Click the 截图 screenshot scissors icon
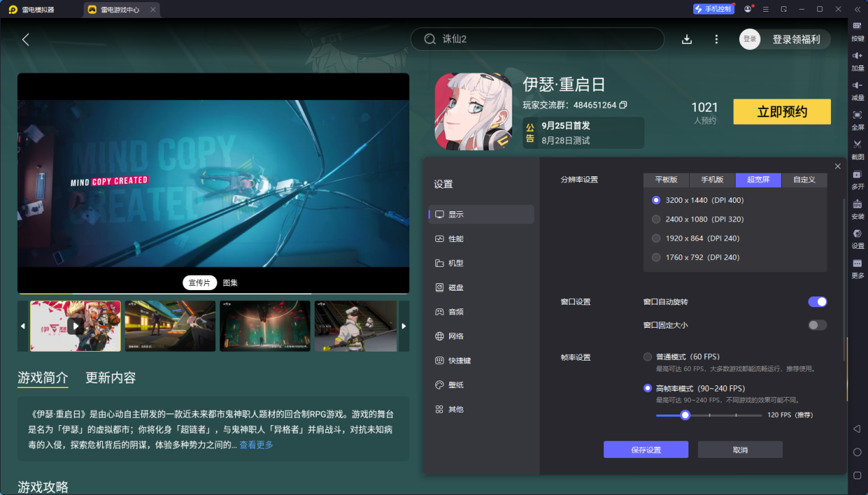 [857, 145]
